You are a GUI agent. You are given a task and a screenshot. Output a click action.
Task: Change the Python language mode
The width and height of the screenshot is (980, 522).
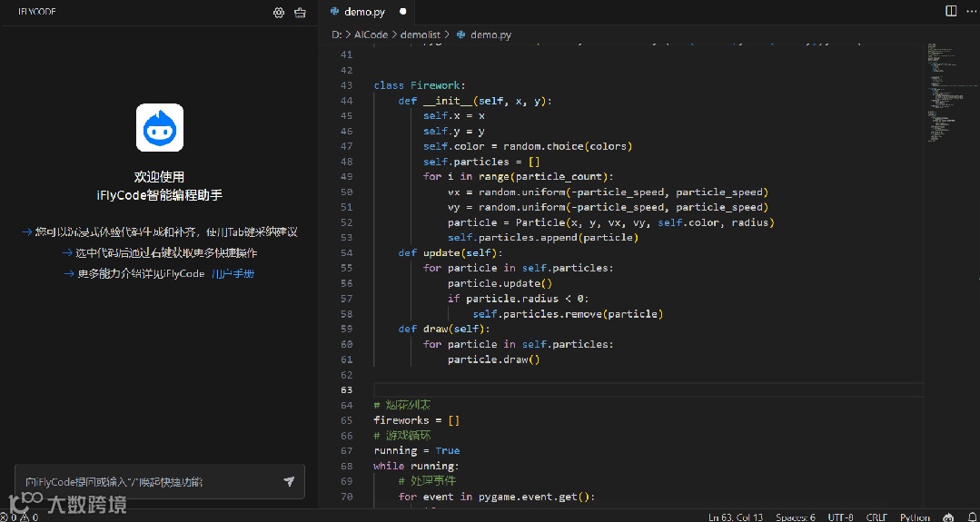pyautogui.click(x=915, y=517)
